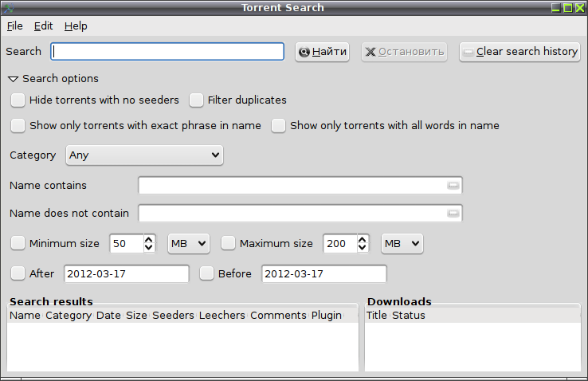Click the Downloads Status column header
Image resolution: width=588 pixels, height=381 pixels.
click(x=409, y=316)
